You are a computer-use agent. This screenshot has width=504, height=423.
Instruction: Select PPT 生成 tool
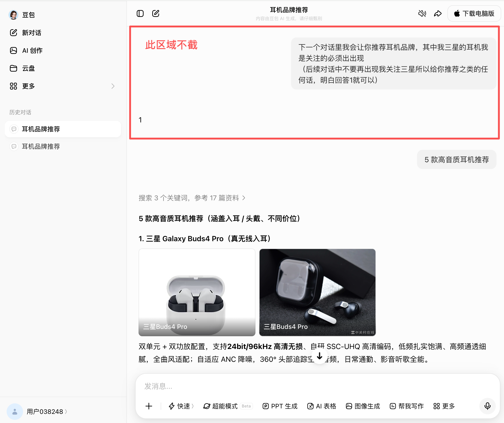(x=280, y=406)
